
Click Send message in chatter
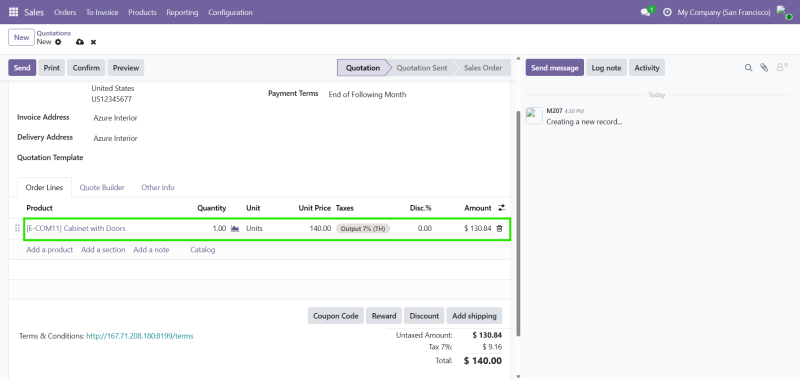(555, 67)
